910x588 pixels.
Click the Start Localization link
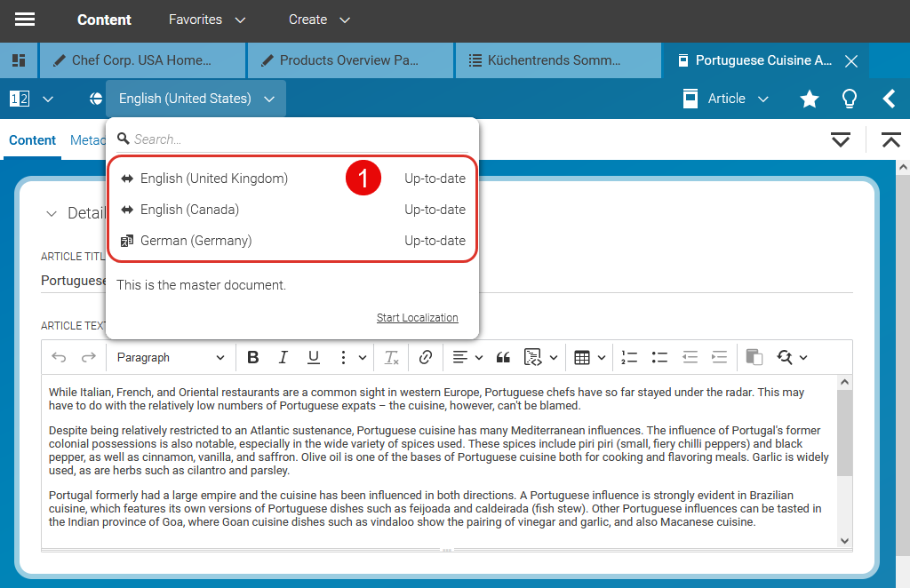point(417,318)
